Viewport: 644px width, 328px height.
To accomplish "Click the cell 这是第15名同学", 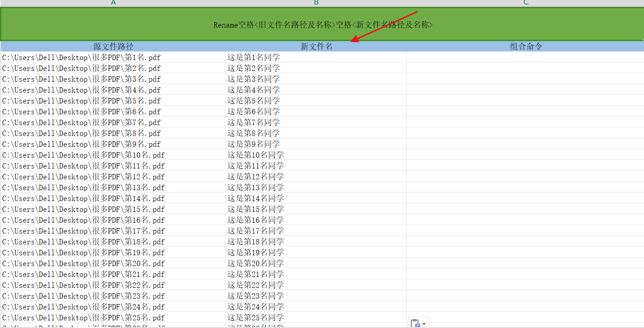I will pyautogui.click(x=316, y=209).
